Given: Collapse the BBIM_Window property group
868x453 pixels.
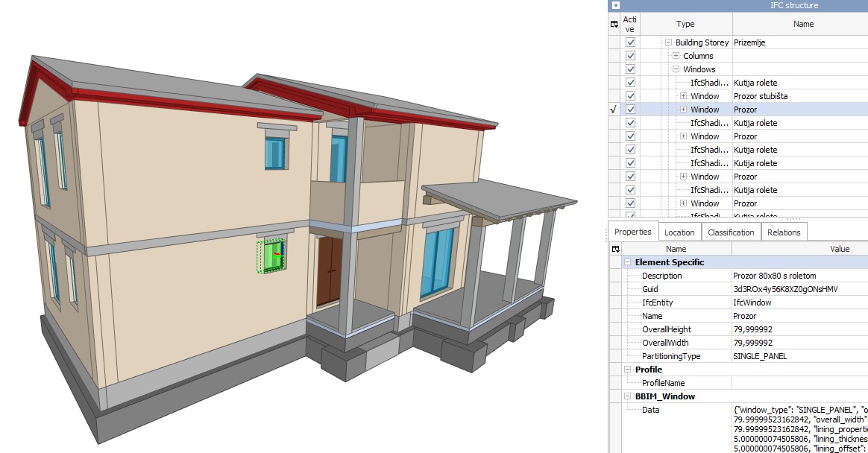Looking at the screenshot, I should pyautogui.click(x=628, y=396).
